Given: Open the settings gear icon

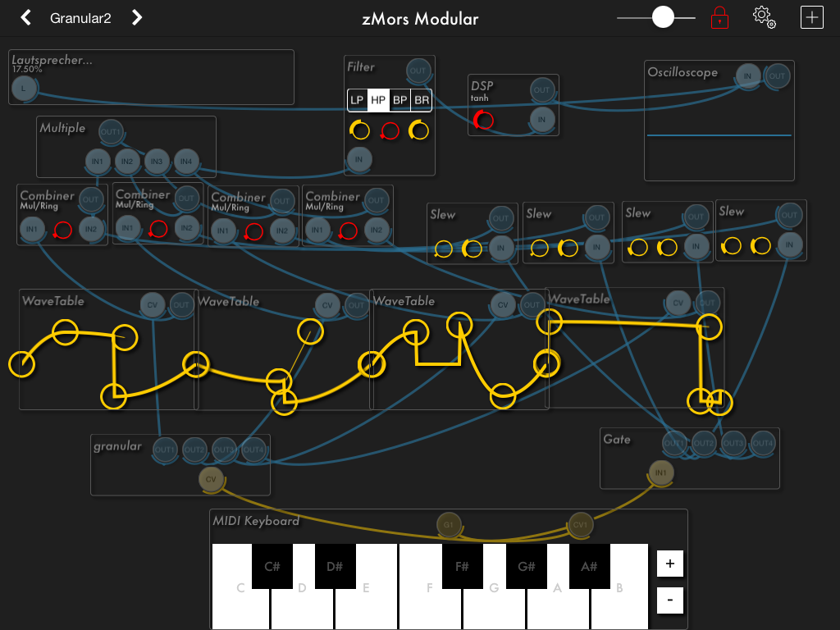Looking at the screenshot, I should 764,18.
